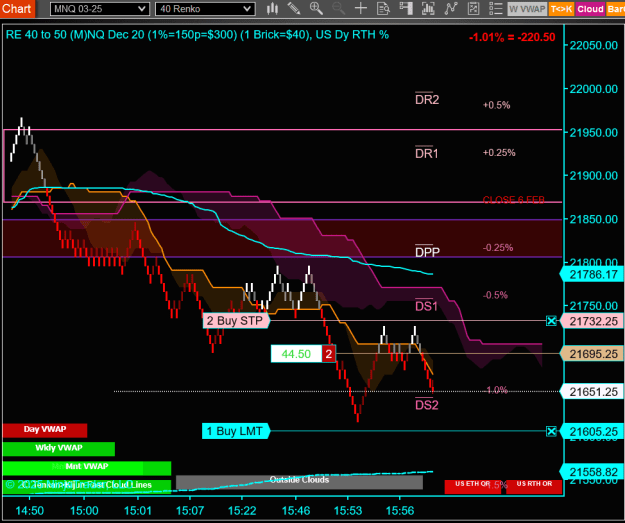Click the DR1 pivot label
Viewport: 625px width, 523px height.
click(x=426, y=153)
